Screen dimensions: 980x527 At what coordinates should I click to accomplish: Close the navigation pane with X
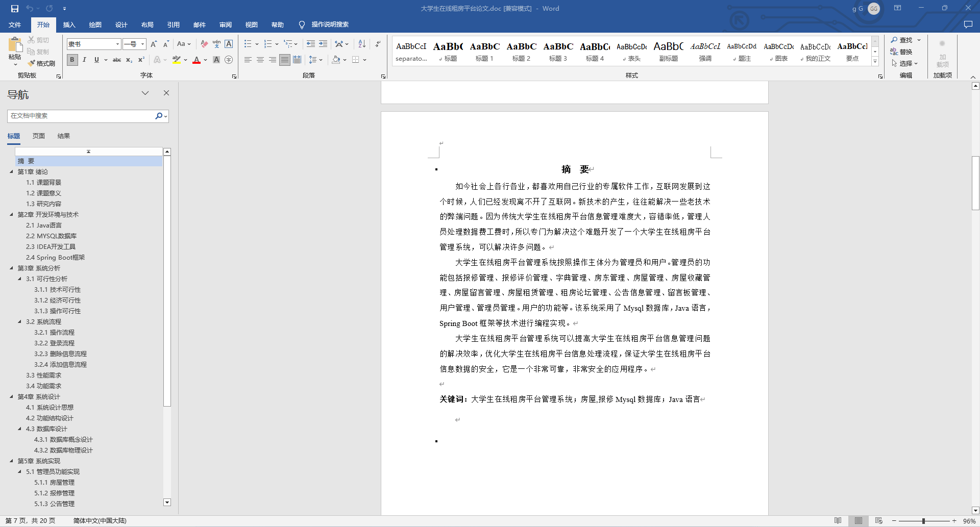(166, 93)
